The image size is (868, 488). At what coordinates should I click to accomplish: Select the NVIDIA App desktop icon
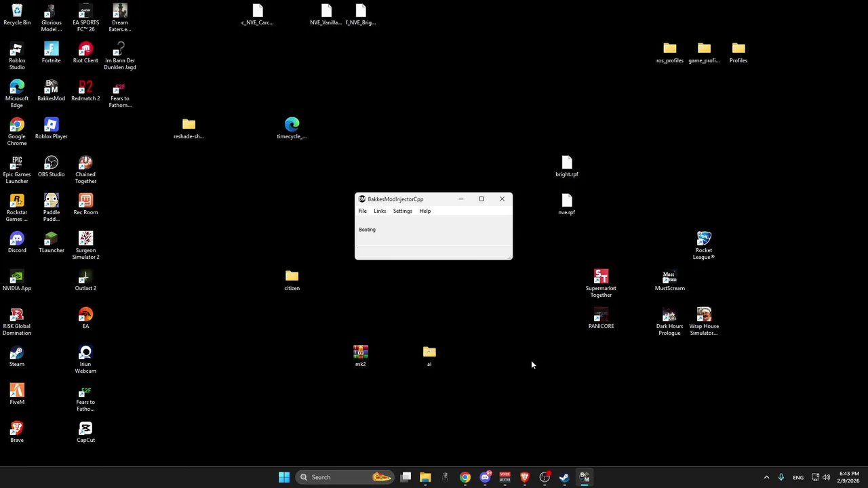pos(17,281)
